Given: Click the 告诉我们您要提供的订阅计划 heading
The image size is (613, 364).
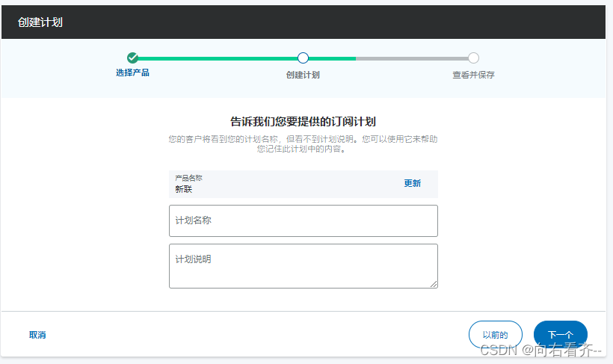Looking at the screenshot, I should coord(303,122).
